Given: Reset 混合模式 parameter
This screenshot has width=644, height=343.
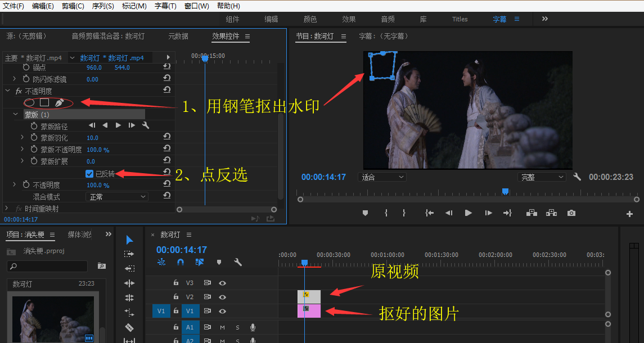Looking at the screenshot, I should click(166, 196).
